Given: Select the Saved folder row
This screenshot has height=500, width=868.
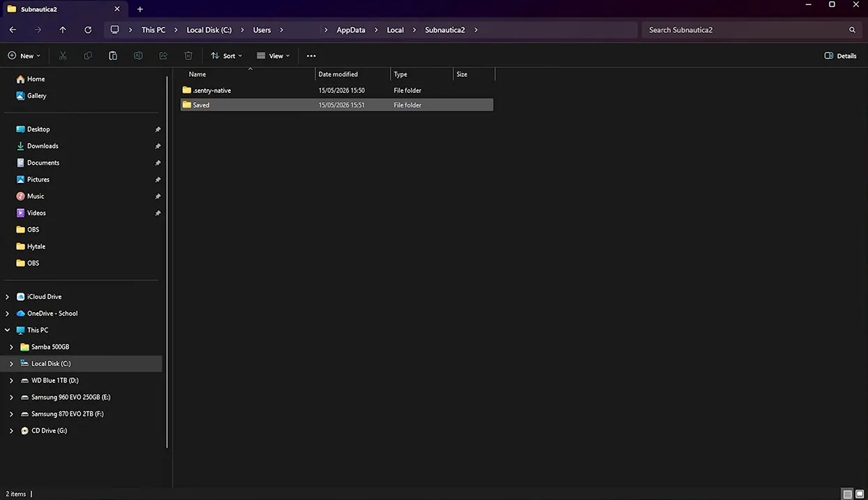Looking at the screenshot, I should [337, 105].
